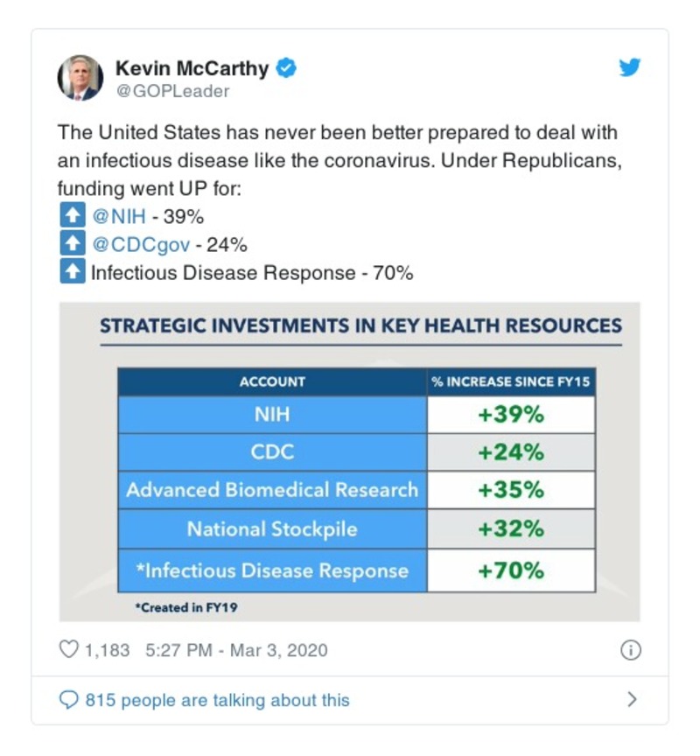Click the @GOPLeader handle
The width and height of the screenshot is (700, 756).
pyautogui.click(x=172, y=91)
